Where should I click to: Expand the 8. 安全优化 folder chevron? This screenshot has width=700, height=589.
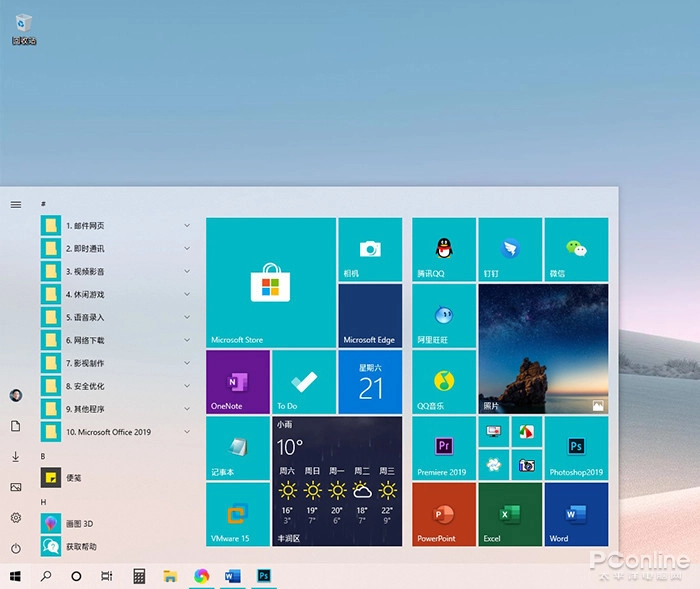point(187,386)
